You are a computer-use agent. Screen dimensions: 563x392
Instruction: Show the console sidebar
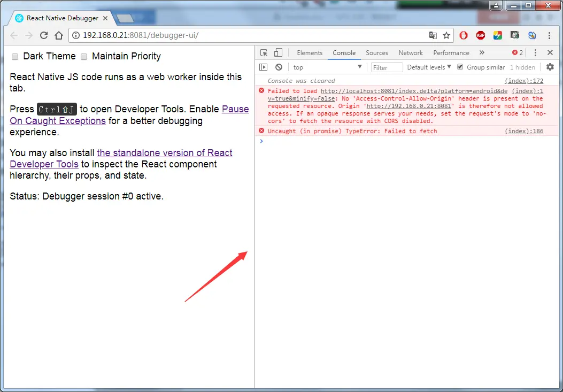pyautogui.click(x=263, y=67)
